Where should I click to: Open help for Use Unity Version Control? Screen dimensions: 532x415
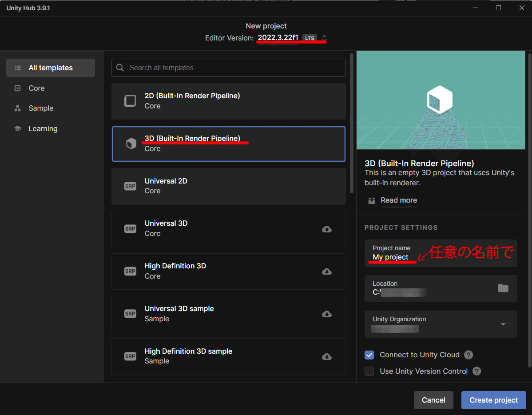click(476, 371)
